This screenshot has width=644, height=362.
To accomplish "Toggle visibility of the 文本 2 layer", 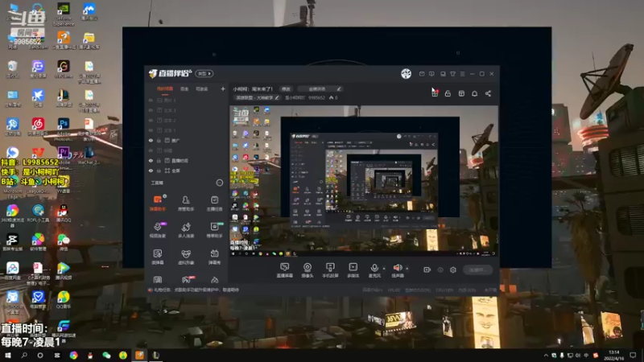I will tap(151, 120).
